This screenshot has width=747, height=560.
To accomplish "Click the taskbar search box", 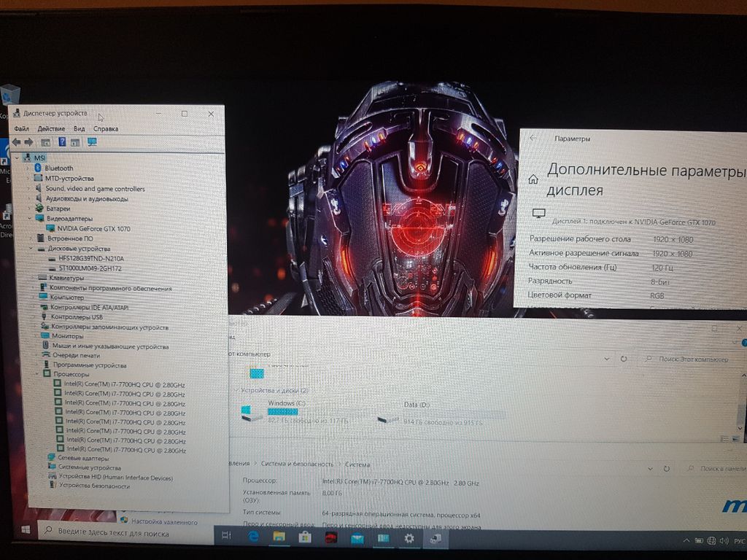I will (125, 532).
